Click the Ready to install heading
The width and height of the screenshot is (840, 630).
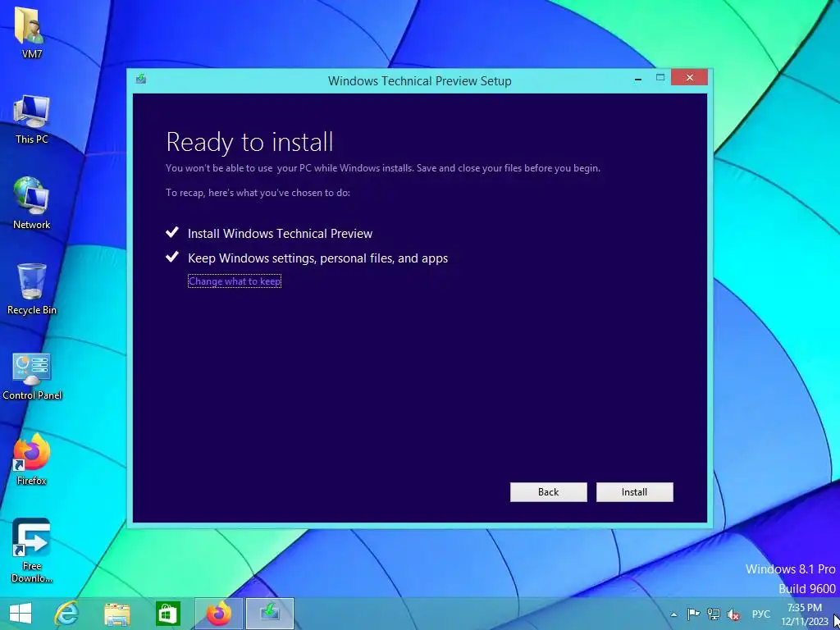(249, 142)
